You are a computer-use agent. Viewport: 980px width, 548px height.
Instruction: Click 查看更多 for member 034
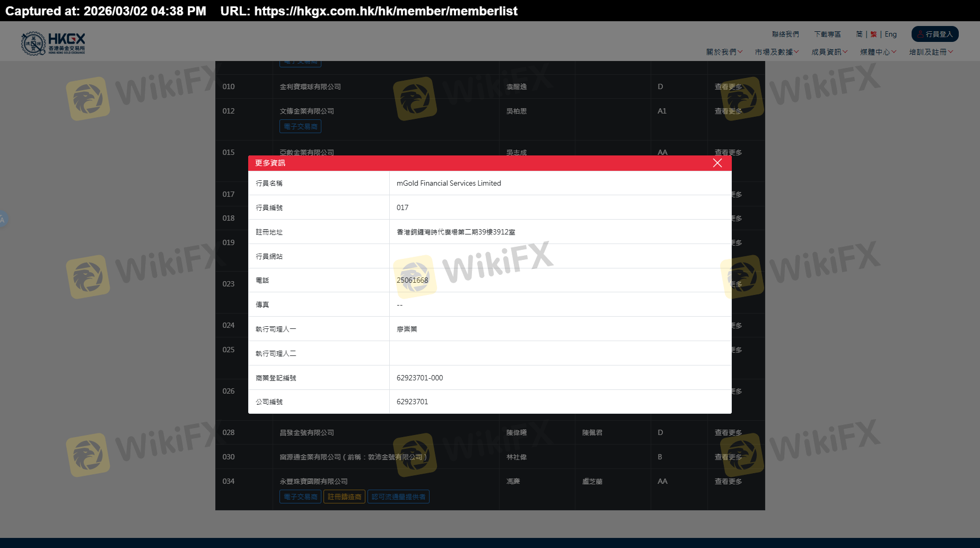[728, 481]
